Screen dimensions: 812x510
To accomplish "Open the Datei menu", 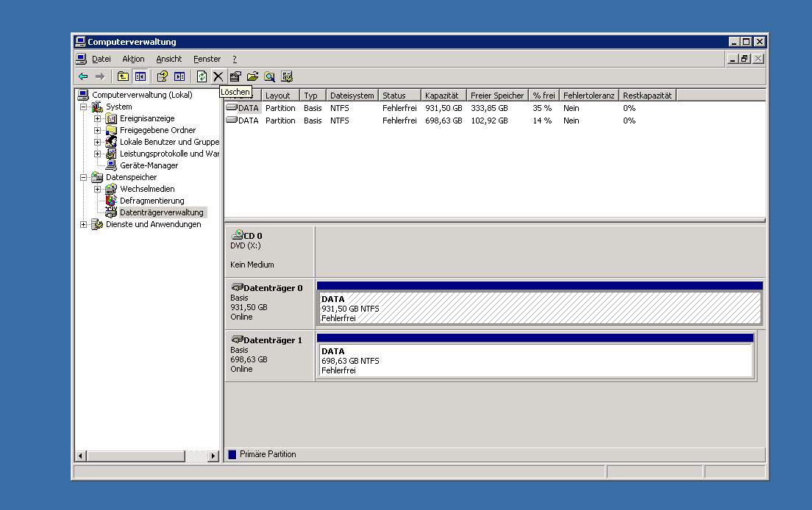I will tap(101, 59).
